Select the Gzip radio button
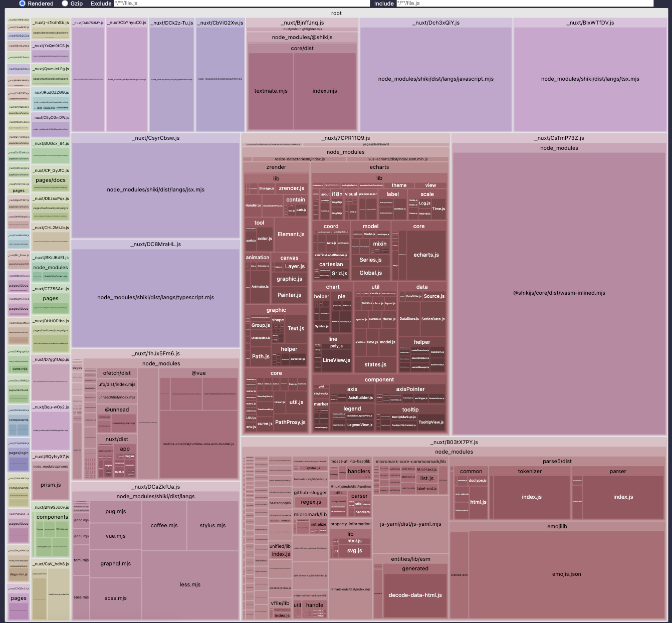The width and height of the screenshot is (672, 623). pos(65,4)
